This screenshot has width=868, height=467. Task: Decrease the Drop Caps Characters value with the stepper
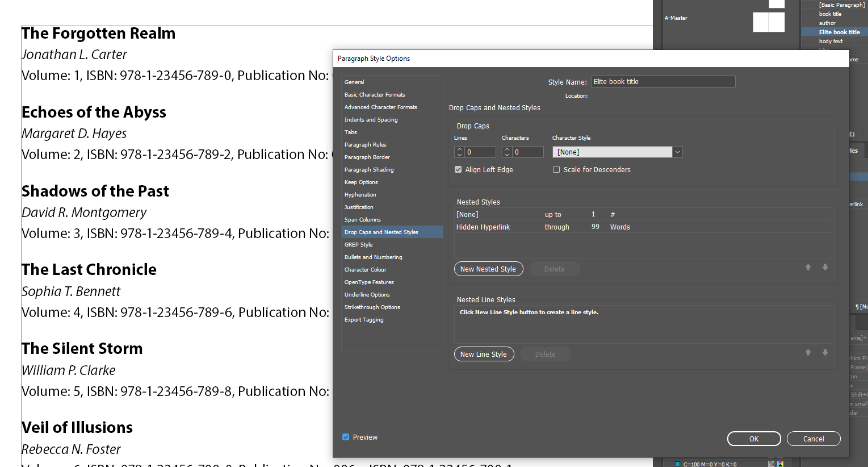point(506,154)
